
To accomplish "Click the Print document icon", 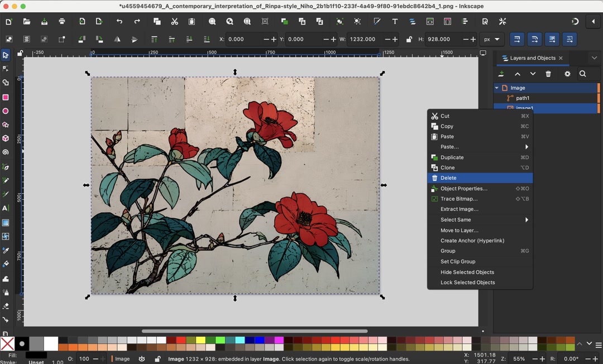I will tap(62, 22).
